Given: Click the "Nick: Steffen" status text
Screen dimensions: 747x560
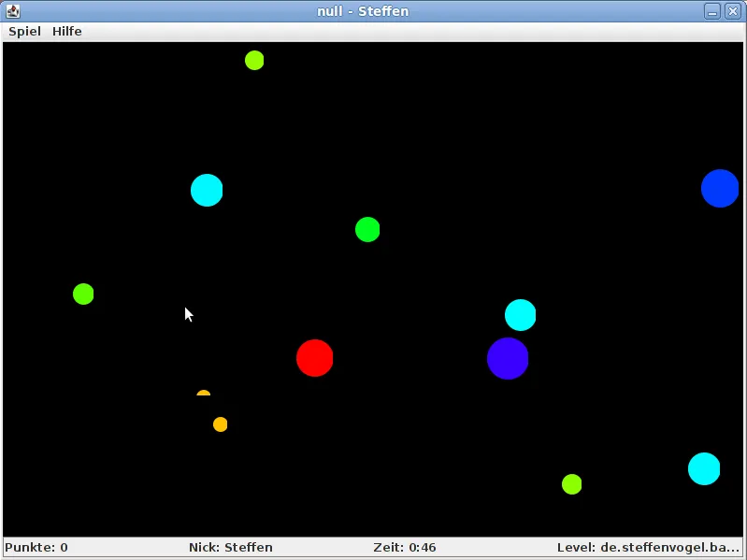Looking at the screenshot, I should (x=231, y=548).
